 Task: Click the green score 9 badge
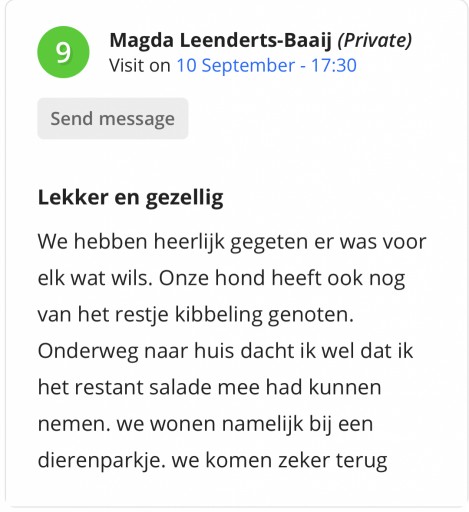[x=63, y=52]
